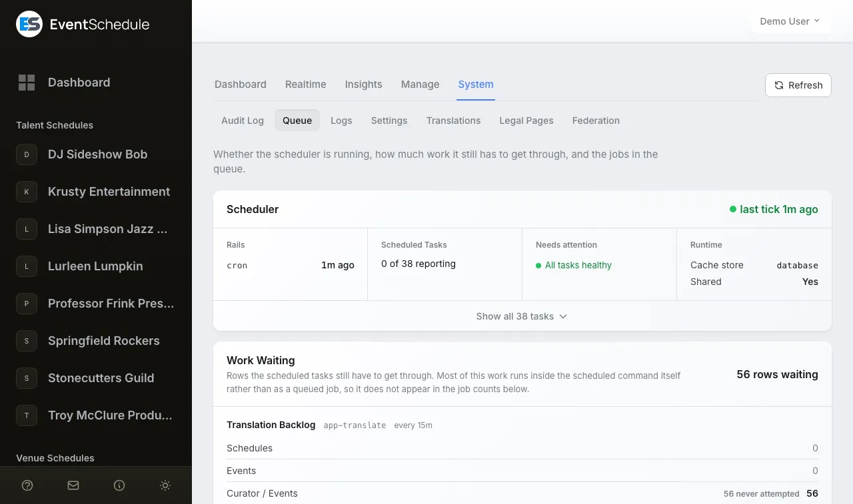Click the '56 rows waiting' count

777,375
